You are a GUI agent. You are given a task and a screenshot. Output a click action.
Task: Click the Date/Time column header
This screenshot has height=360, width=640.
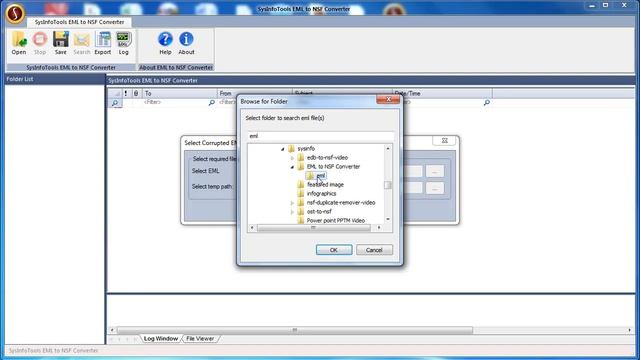click(442, 93)
